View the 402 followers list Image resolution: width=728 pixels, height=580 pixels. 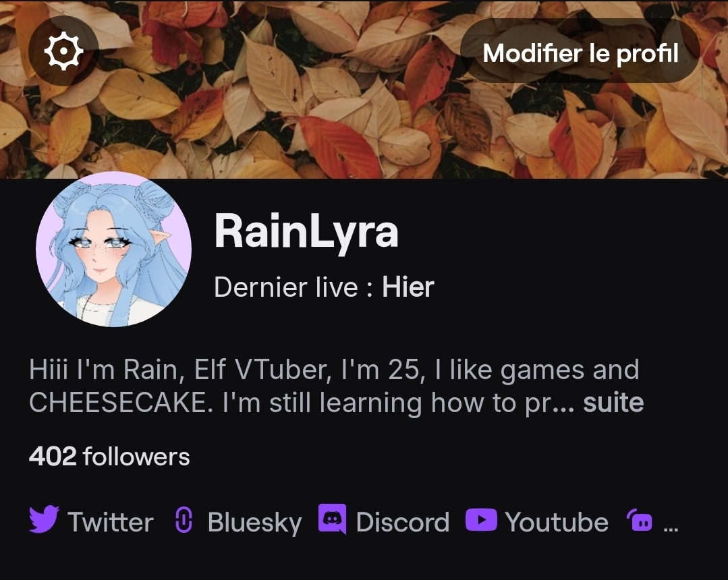point(109,456)
